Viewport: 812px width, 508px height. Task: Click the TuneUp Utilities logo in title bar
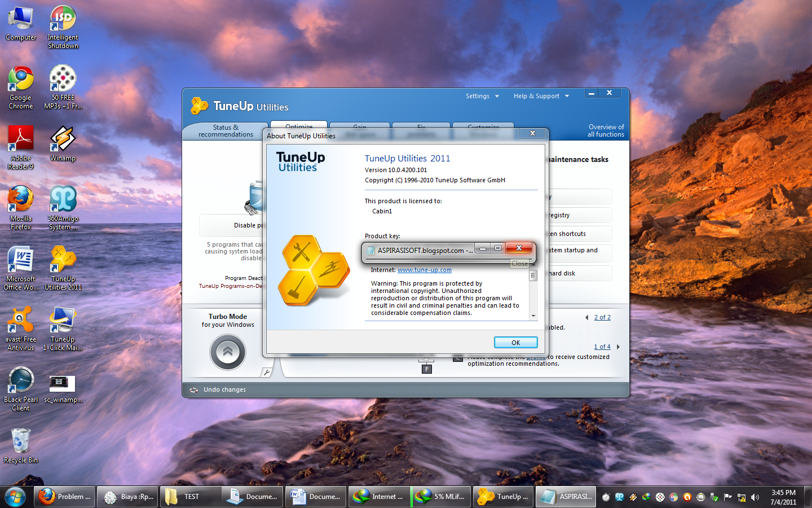240,106
